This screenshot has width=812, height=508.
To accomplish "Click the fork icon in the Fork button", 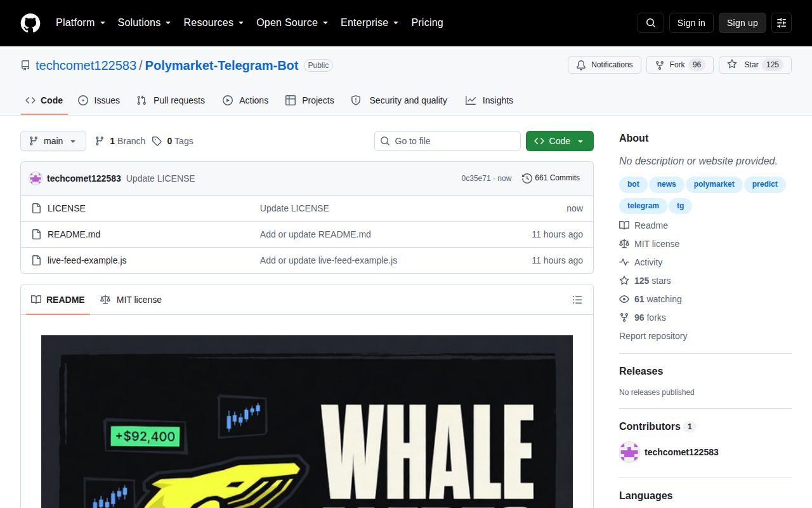I will point(660,65).
